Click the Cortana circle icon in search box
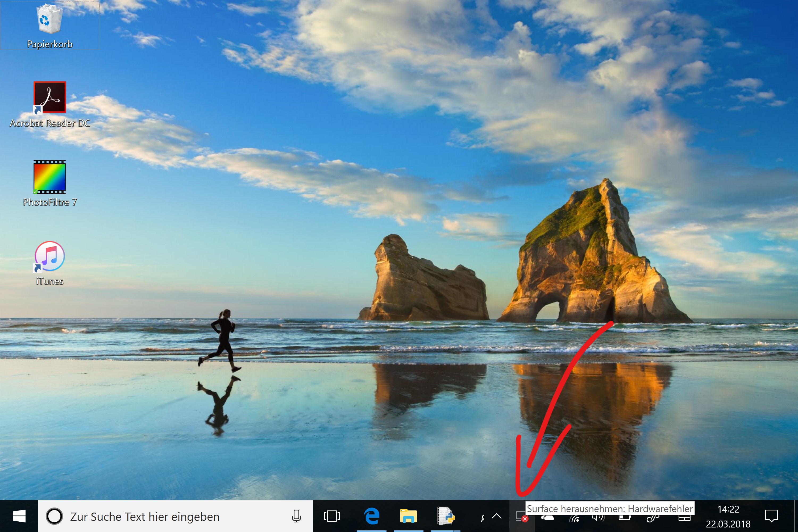Screen dimensions: 798x532 [54, 516]
